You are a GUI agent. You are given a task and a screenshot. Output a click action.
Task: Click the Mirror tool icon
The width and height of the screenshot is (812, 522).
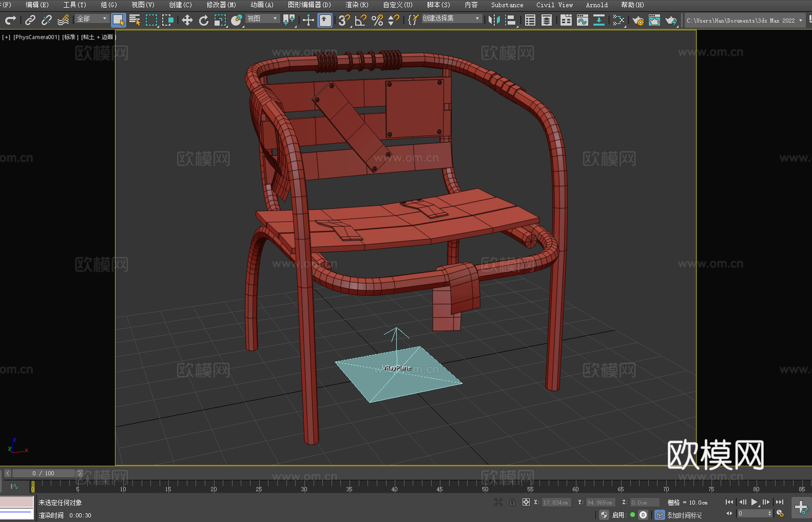click(494, 20)
